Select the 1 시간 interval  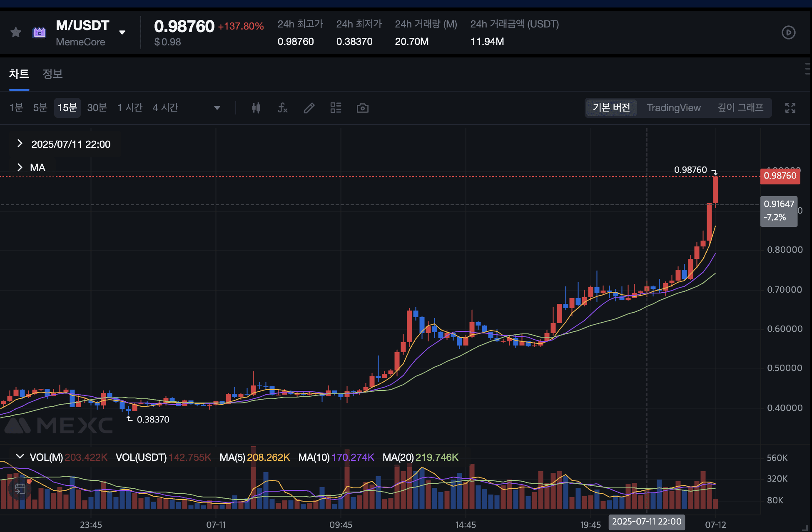click(130, 108)
